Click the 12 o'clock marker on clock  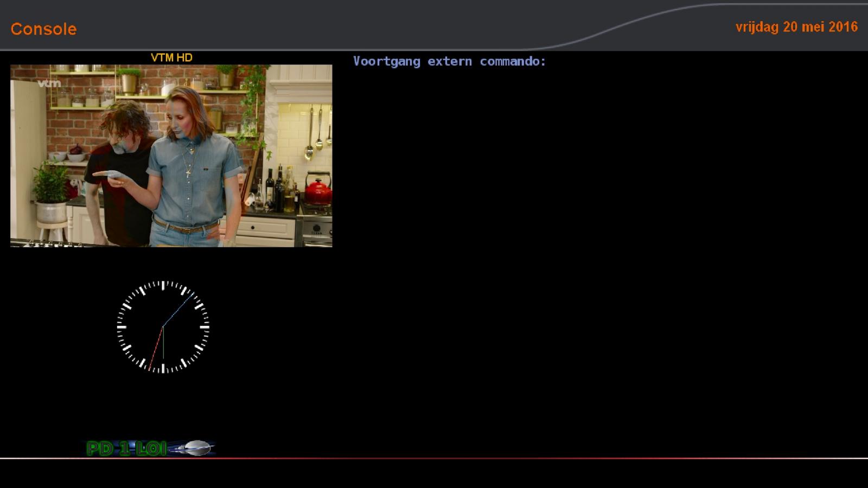tap(163, 285)
